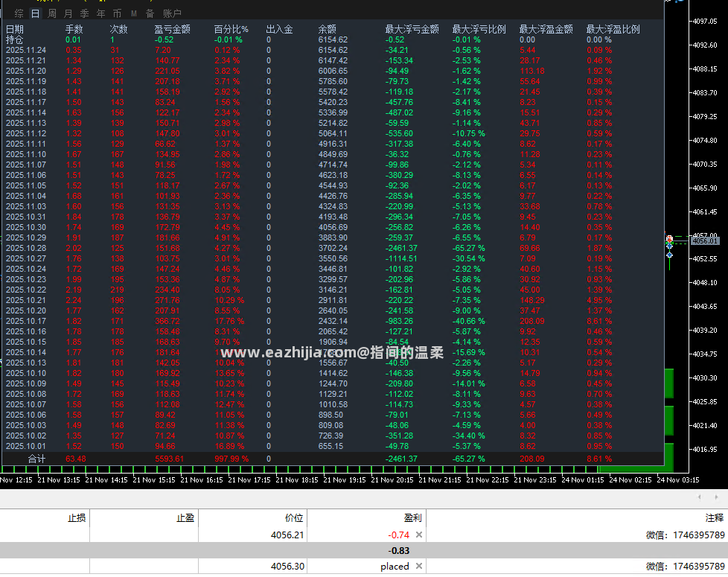Click 208.09 in the 2025.10.17 row
Image resolution: width=728 pixels, height=577 pixels.
click(x=532, y=321)
